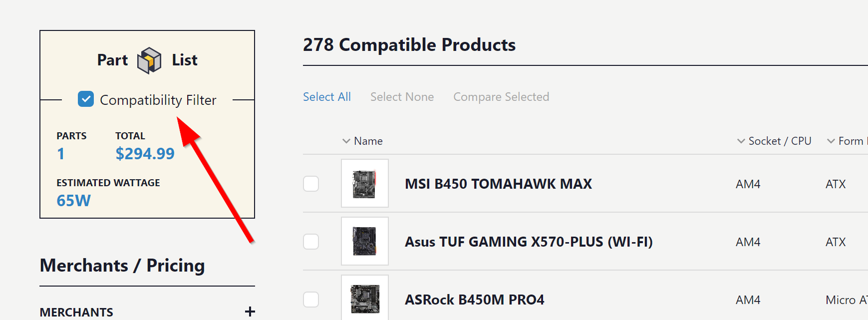Sort products by Name column chevron

click(x=346, y=141)
